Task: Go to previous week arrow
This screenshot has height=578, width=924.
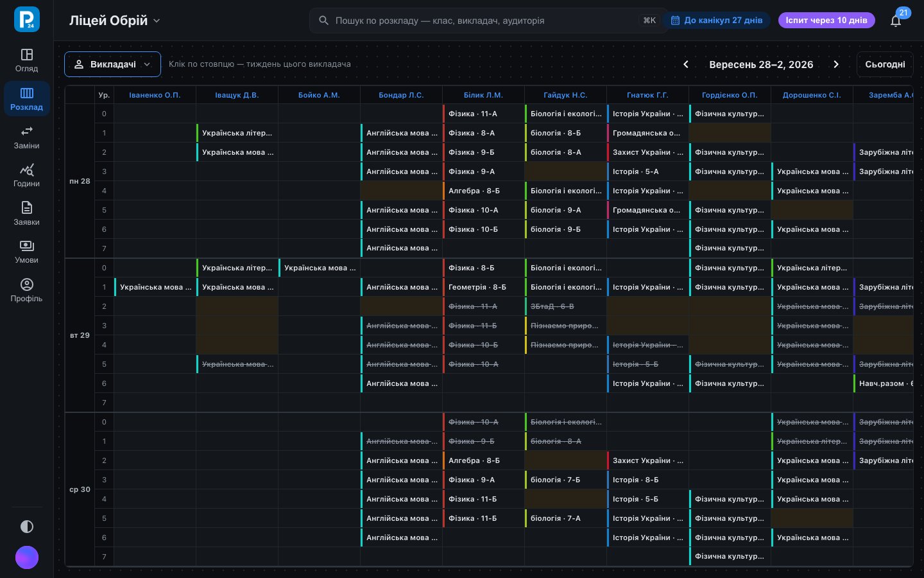Action: [686, 64]
